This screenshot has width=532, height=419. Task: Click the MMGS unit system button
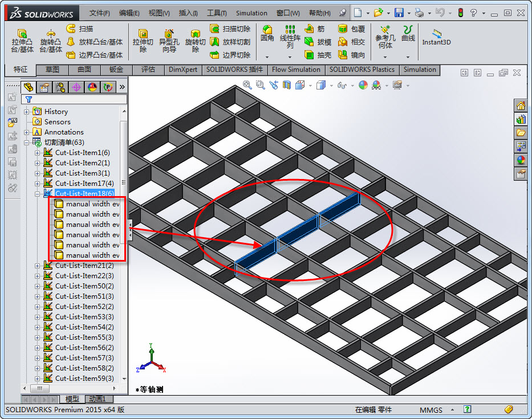tap(431, 409)
